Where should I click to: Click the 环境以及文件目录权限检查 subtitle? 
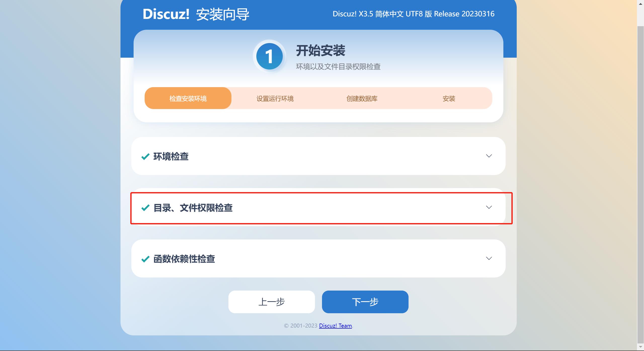tap(338, 67)
